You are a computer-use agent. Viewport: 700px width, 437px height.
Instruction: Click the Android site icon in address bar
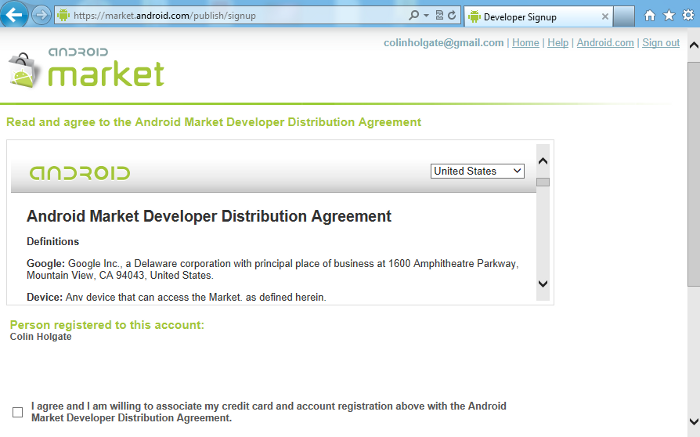(x=63, y=16)
